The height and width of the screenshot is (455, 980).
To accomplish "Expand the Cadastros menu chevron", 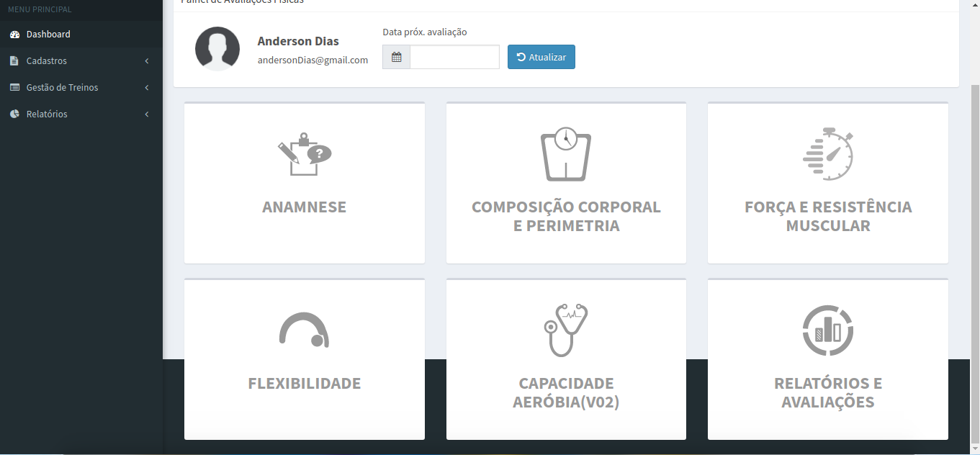I will coord(147,61).
